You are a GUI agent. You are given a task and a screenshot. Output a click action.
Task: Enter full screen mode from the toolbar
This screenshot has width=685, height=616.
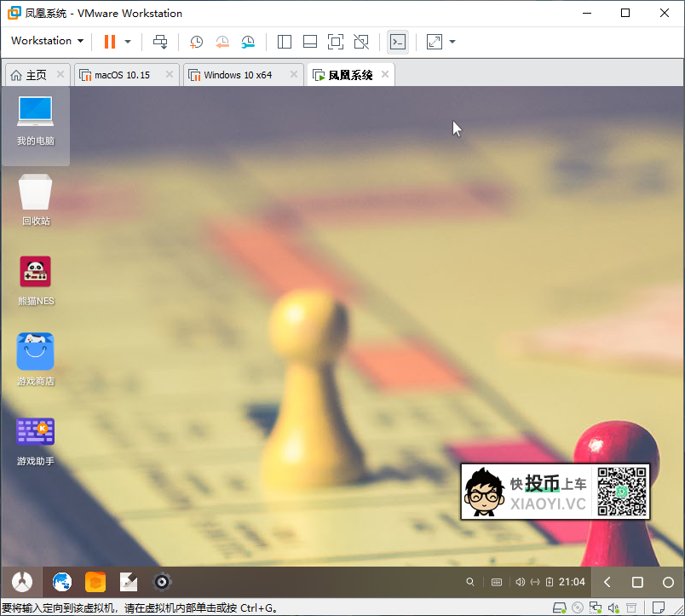336,41
